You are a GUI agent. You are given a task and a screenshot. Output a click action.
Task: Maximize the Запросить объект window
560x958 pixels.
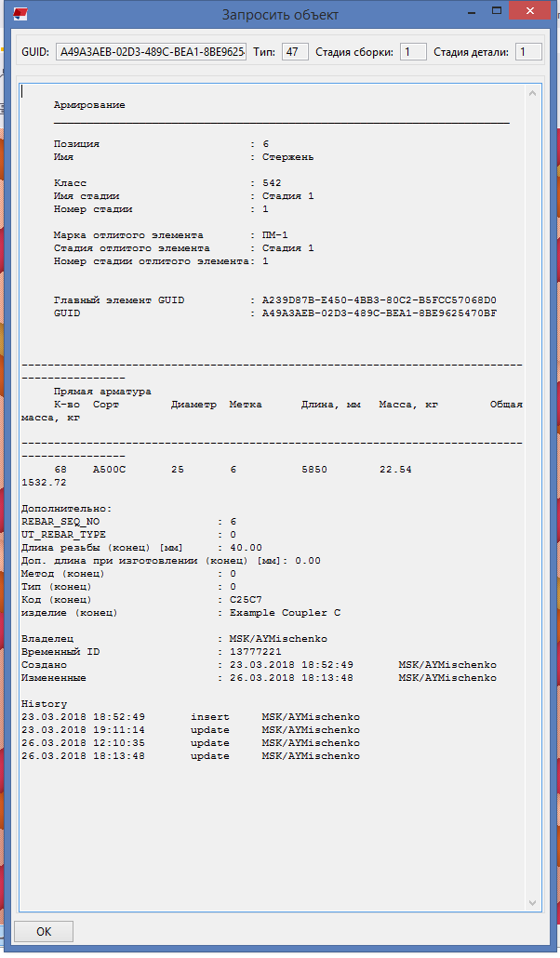tap(495, 10)
